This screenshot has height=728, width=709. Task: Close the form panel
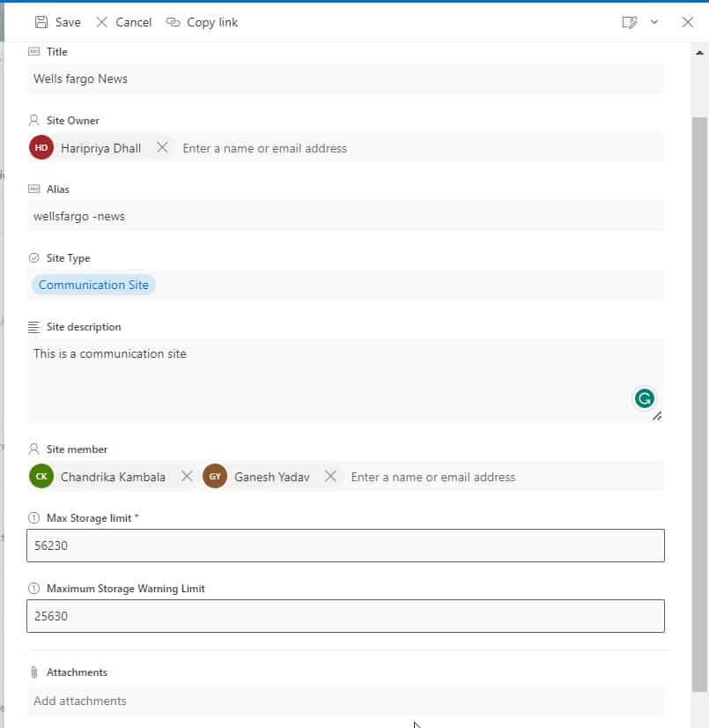[688, 22]
